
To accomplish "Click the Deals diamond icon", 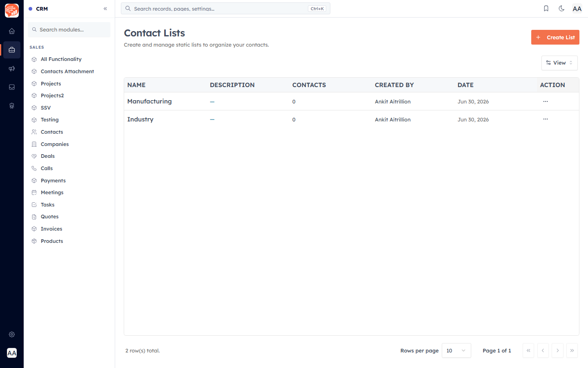I will click(x=34, y=156).
